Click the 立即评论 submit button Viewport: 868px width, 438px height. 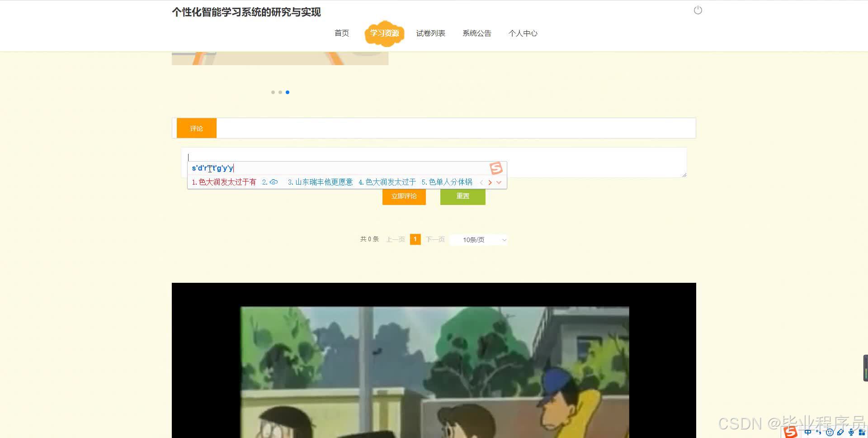(404, 196)
